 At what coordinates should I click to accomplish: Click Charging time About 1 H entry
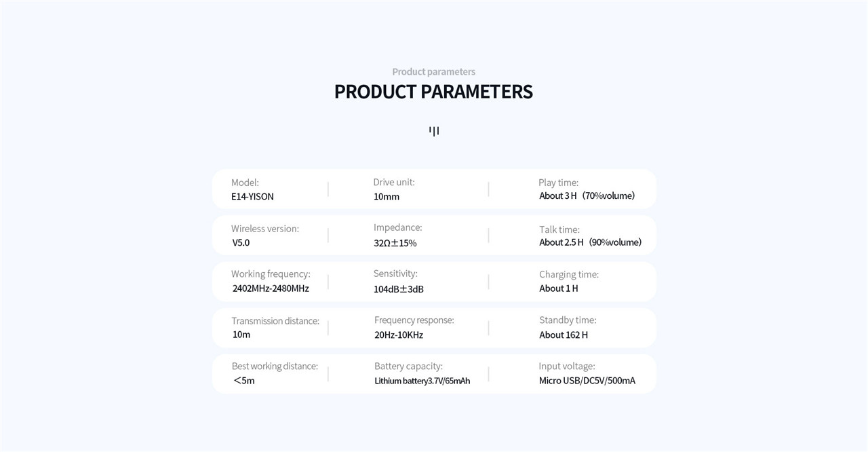click(x=569, y=281)
